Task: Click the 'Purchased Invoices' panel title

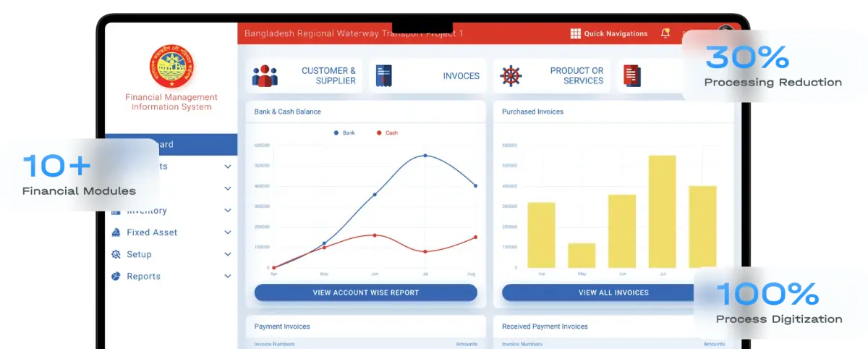Action: pos(532,112)
